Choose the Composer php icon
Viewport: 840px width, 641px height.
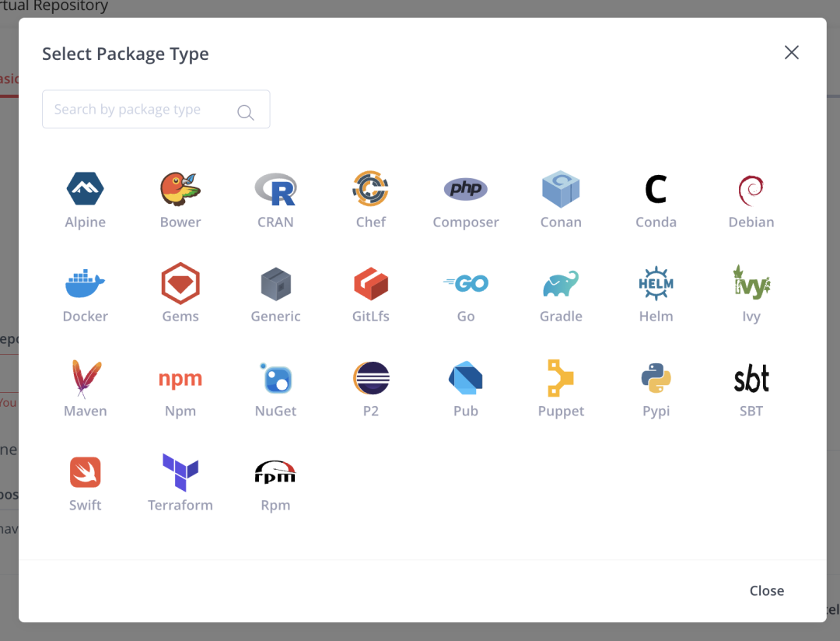pos(466,189)
